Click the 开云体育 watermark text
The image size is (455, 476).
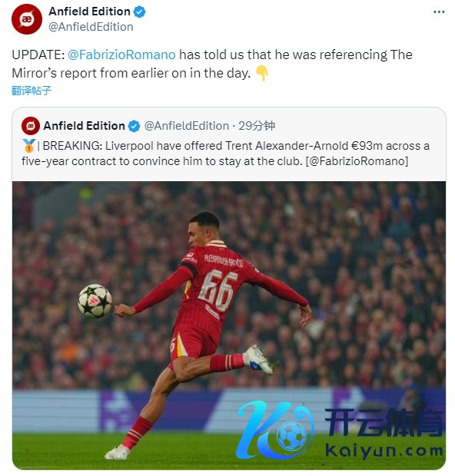pyautogui.click(x=384, y=422)
